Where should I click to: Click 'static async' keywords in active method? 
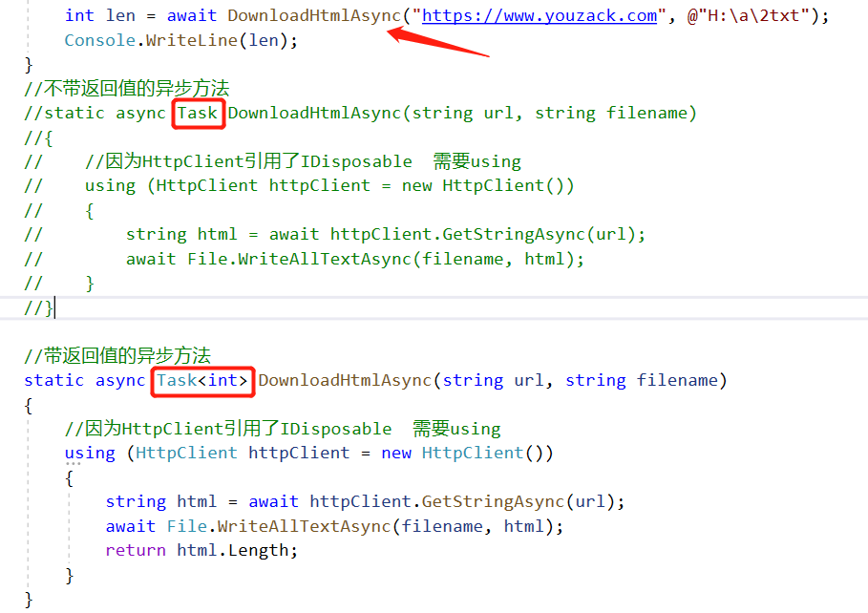[84, 380]
